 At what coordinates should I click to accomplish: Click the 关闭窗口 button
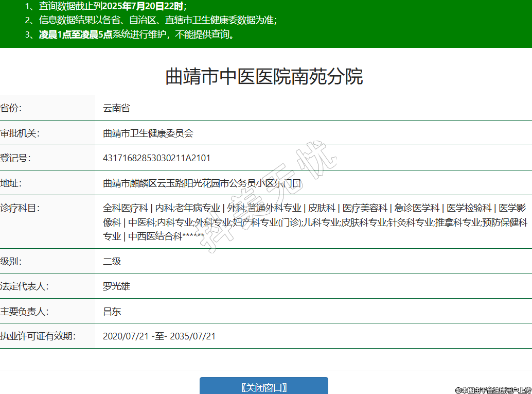coord(263,387)
